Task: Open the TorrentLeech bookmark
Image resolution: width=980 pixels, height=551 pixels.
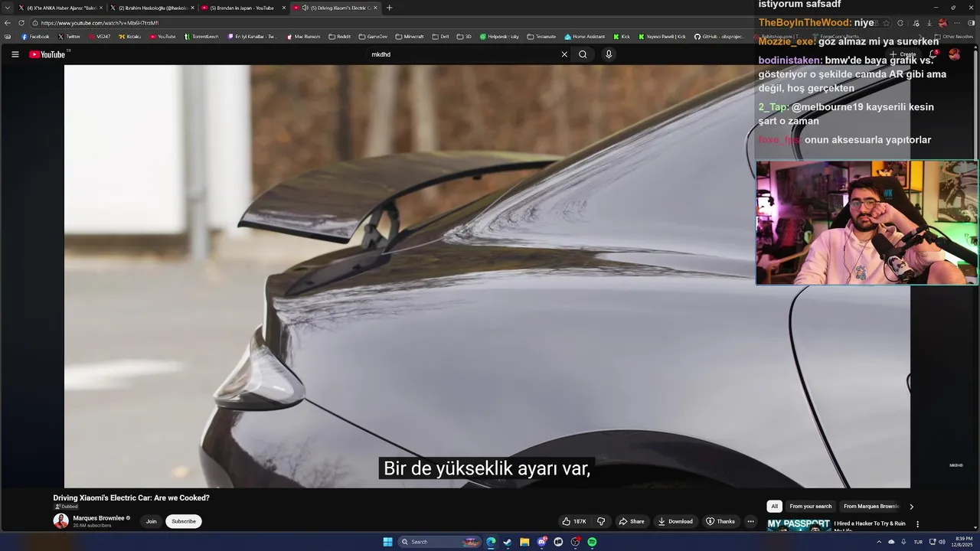Action: [x=201, y=37]
